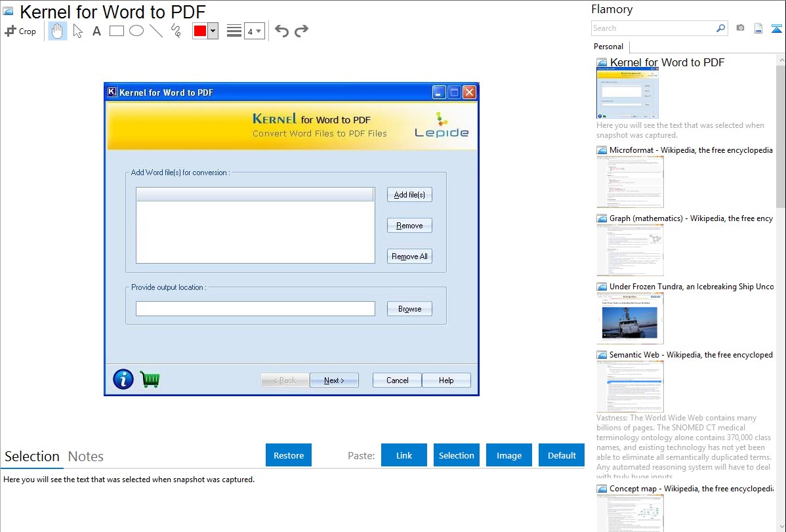
Task: Select the rectangle drawing tool
Action: [117, 31]
